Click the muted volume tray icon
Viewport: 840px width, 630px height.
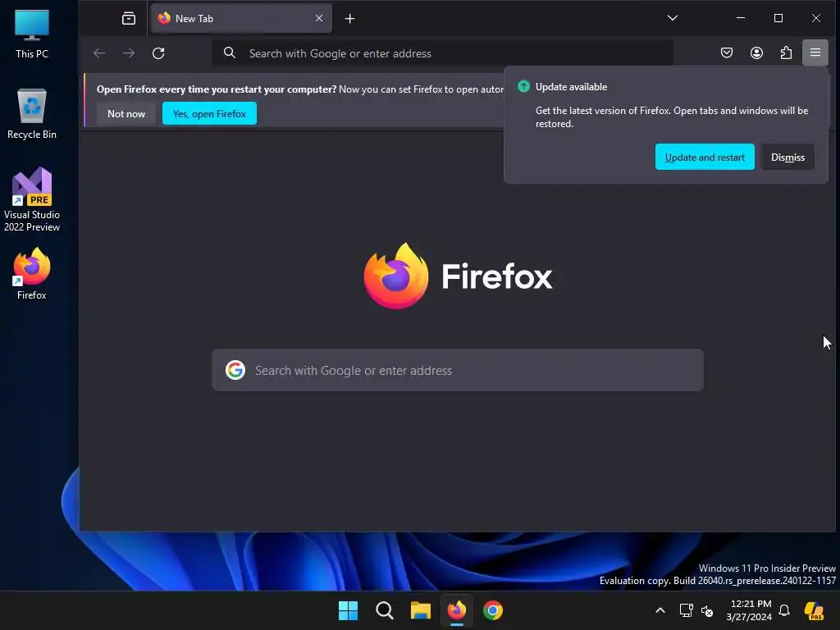pos(707,610)
